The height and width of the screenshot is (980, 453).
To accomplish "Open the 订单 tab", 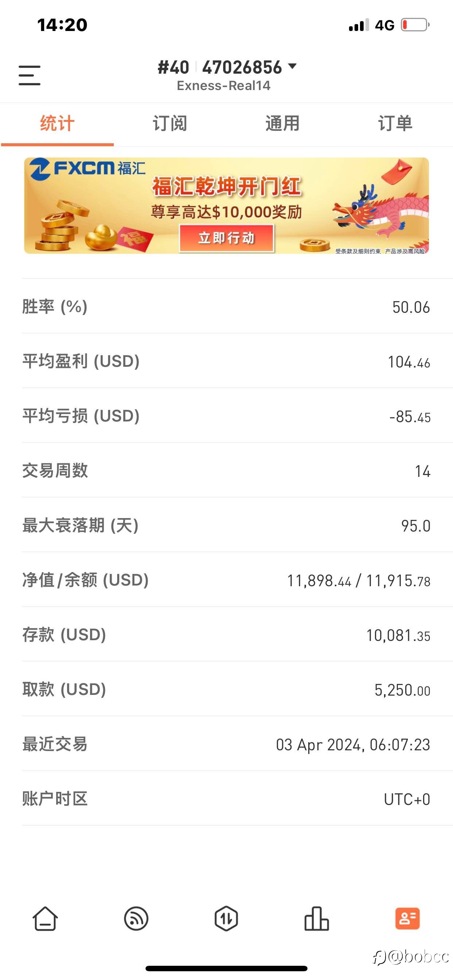I will (395, 124).
